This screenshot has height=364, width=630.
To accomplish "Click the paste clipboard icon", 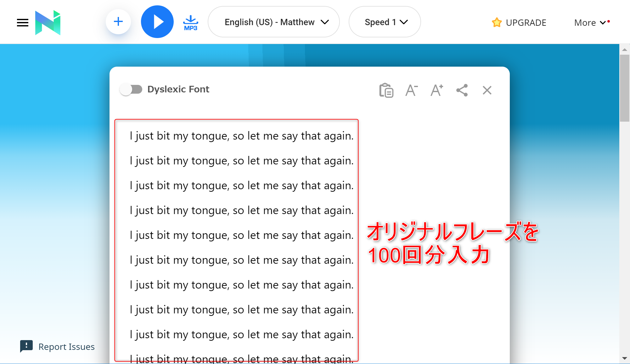I will pyautogui.click(x=386, y=91).
